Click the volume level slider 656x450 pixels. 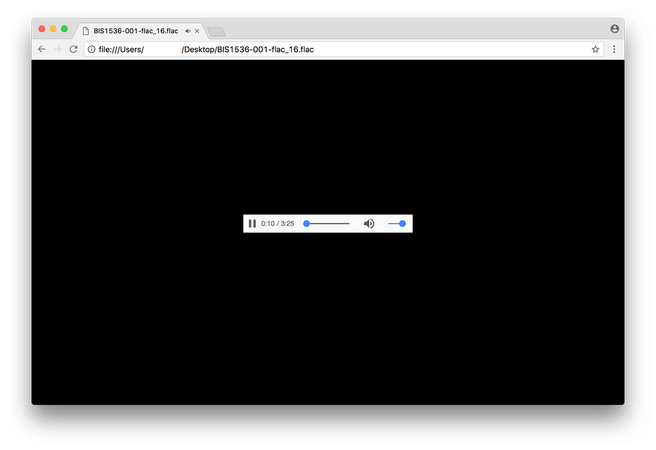click(x=397, y=224)
